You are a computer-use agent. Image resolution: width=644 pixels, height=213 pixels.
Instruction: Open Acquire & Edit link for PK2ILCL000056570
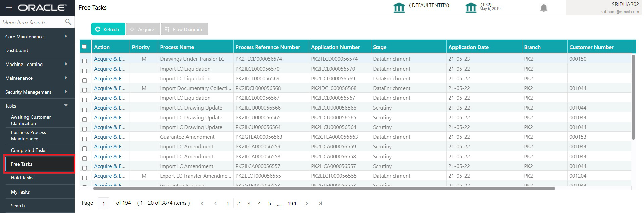[x=110, y=69]
